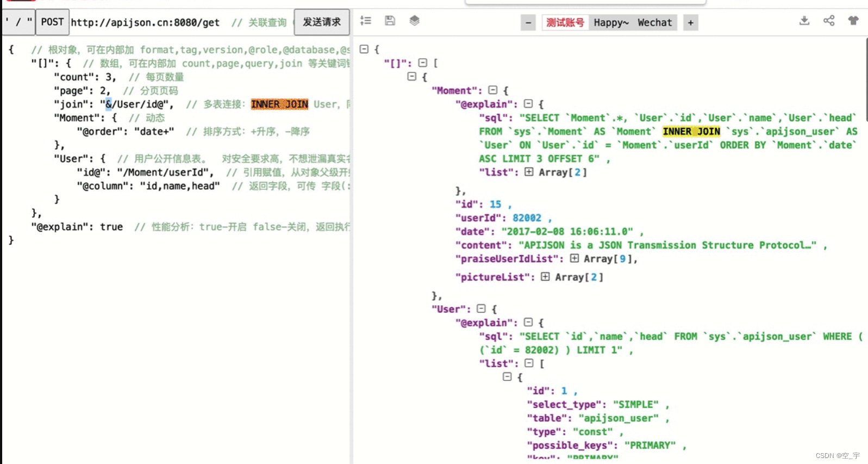
Task: Open the layers stack icon
Action: coord(415,21)
